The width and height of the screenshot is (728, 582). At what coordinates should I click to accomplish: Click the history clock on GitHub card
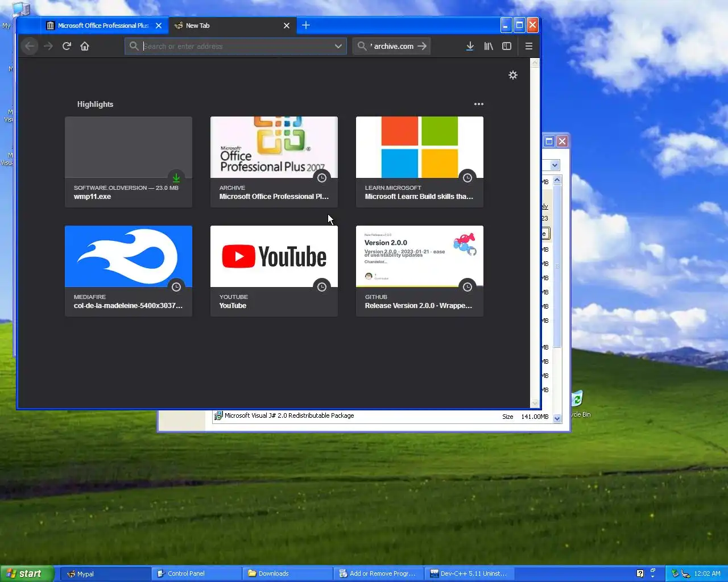(x=468, y=287)
